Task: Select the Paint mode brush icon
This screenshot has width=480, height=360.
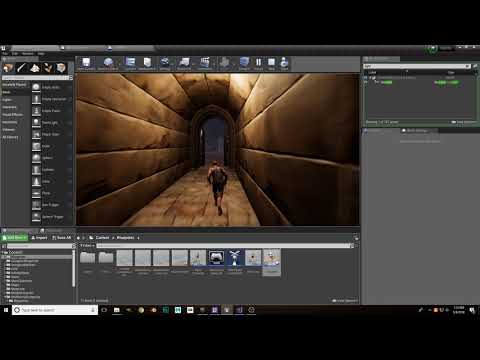Action: [x=22, y=68]
